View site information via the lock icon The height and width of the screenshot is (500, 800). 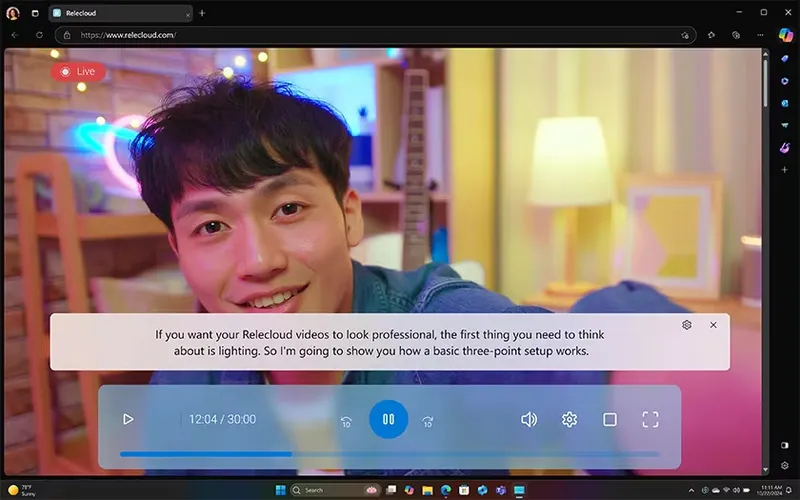point(67,35)
